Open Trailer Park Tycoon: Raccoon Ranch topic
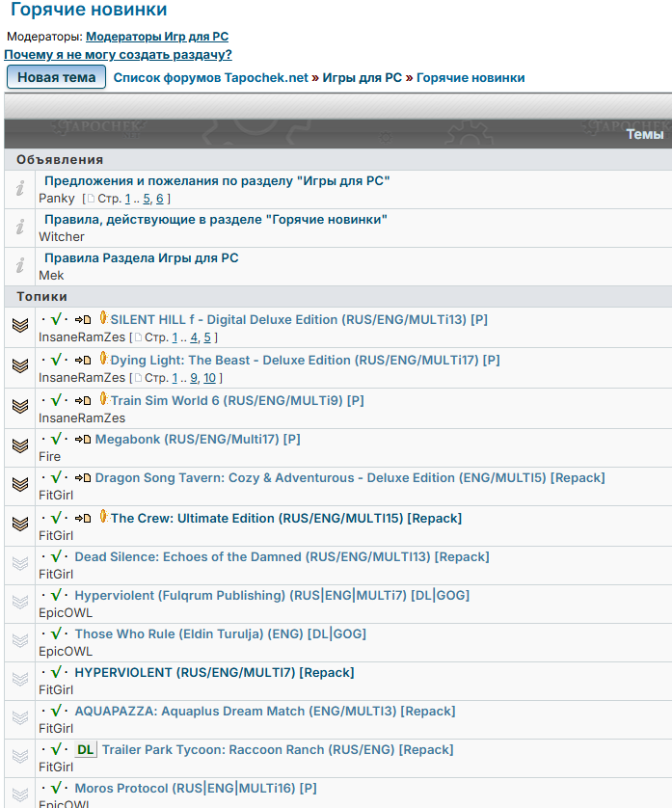Viewport: 672px width, 808px height. [278, 750]
